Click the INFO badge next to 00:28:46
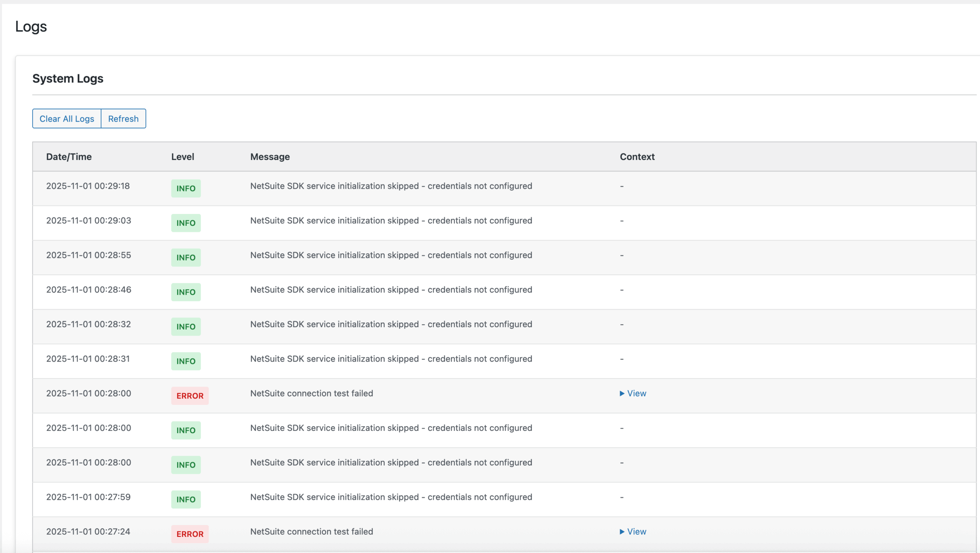The image size is (980, 553). [x=186, y=292]
